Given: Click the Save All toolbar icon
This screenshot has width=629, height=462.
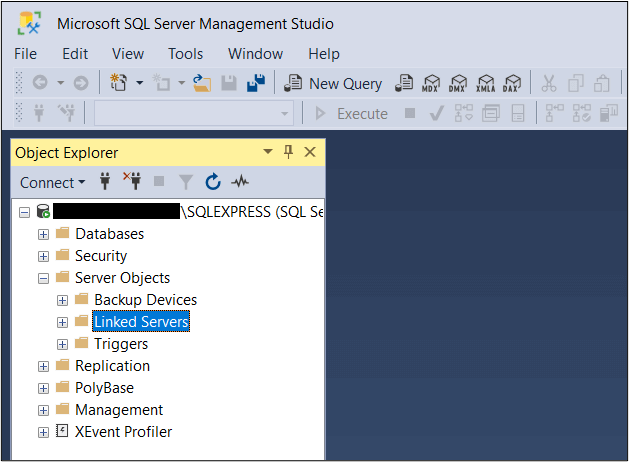Looking at the screenshot, I should click(257, 84).
